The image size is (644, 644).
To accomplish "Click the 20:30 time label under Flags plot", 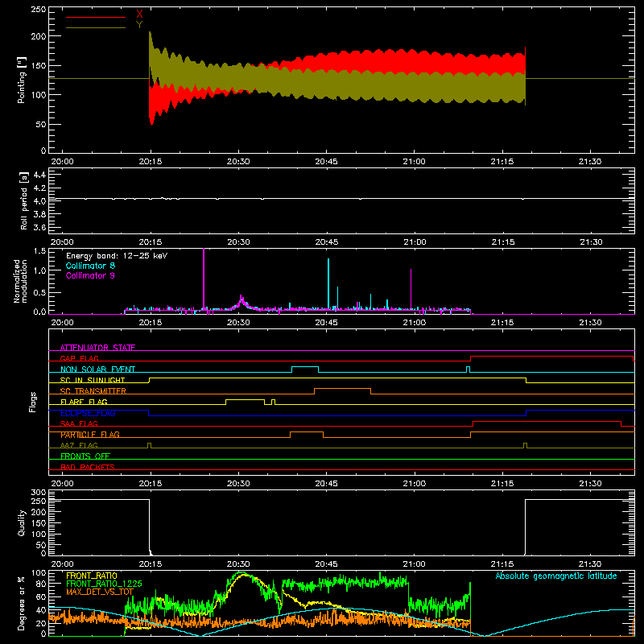I will (238, 484).
